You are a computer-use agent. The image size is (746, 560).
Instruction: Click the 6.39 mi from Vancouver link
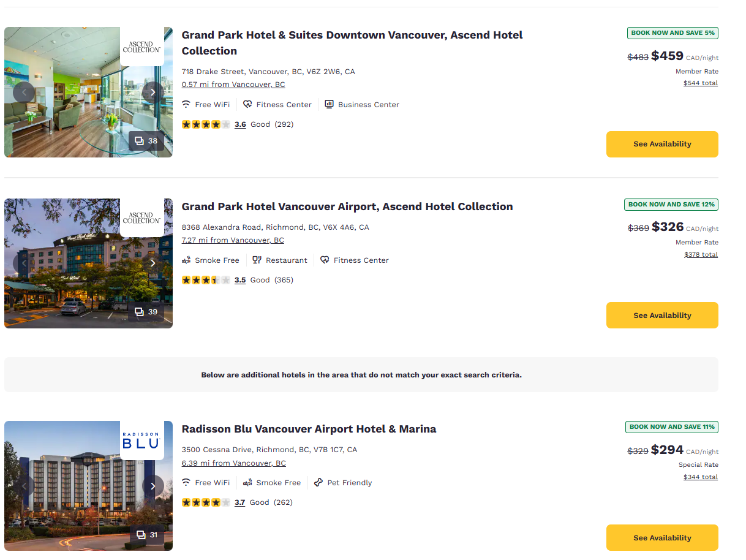(x=234, y=463)
